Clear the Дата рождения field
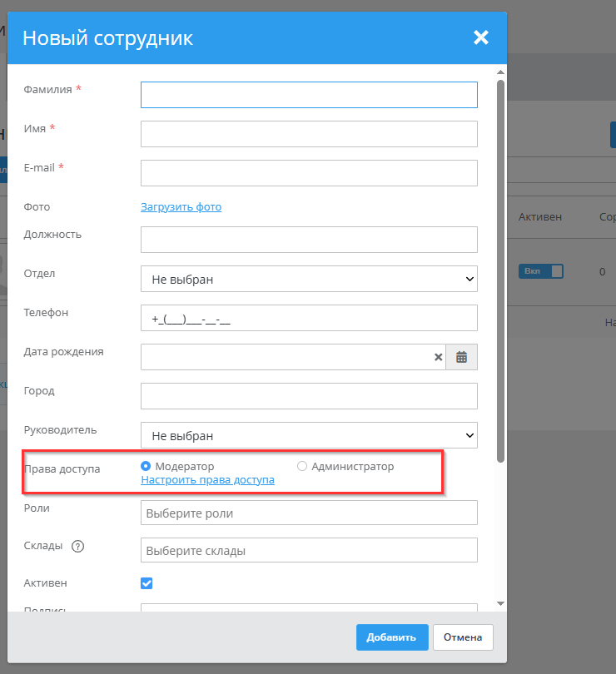Viewport: 616px width, 674px height. click(x=439, y=357)
